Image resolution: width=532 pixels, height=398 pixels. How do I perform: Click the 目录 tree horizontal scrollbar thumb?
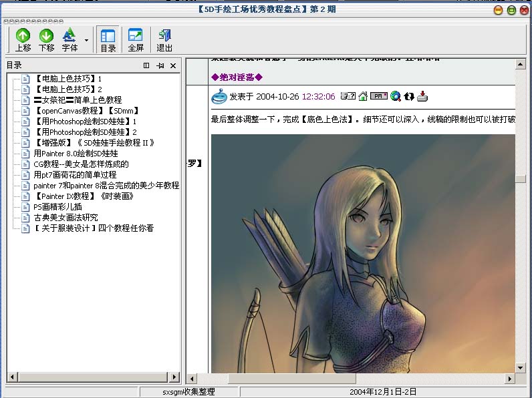(93, 377)
